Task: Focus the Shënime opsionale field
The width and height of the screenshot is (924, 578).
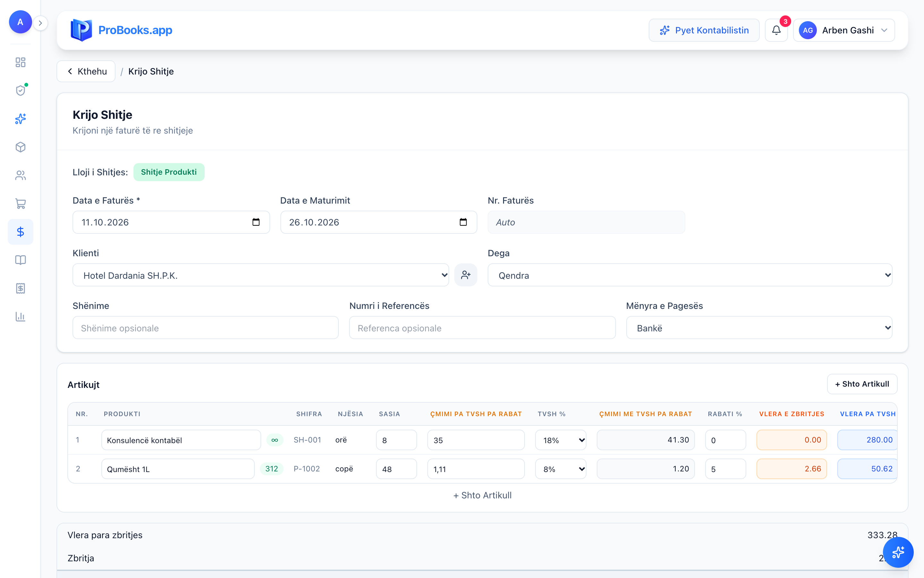Action: pyautogui.click(x=205, y=328)
